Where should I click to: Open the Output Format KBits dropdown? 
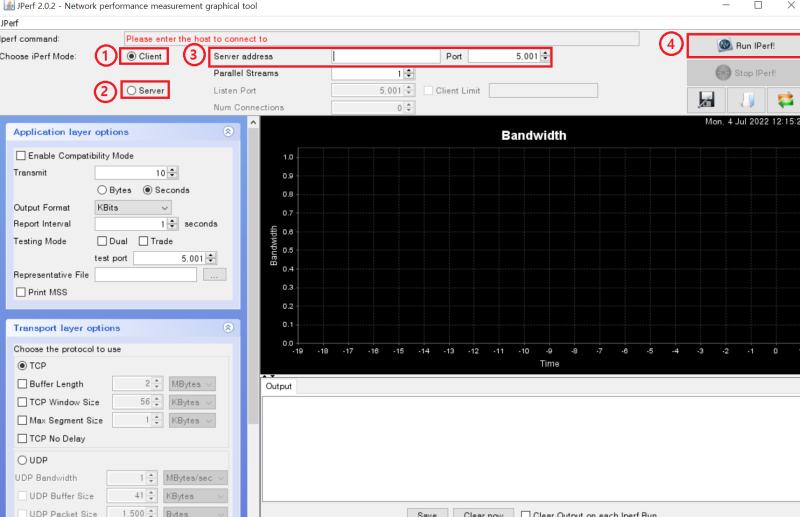point(133,208)
